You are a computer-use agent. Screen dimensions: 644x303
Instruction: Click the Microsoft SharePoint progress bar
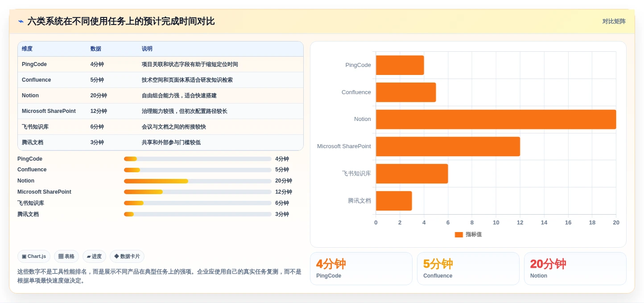(198, 192)
